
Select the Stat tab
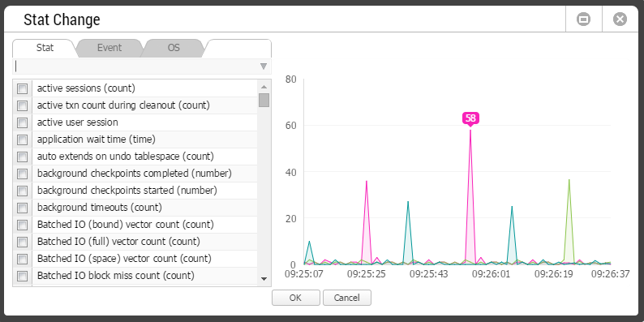click(45, 48)
